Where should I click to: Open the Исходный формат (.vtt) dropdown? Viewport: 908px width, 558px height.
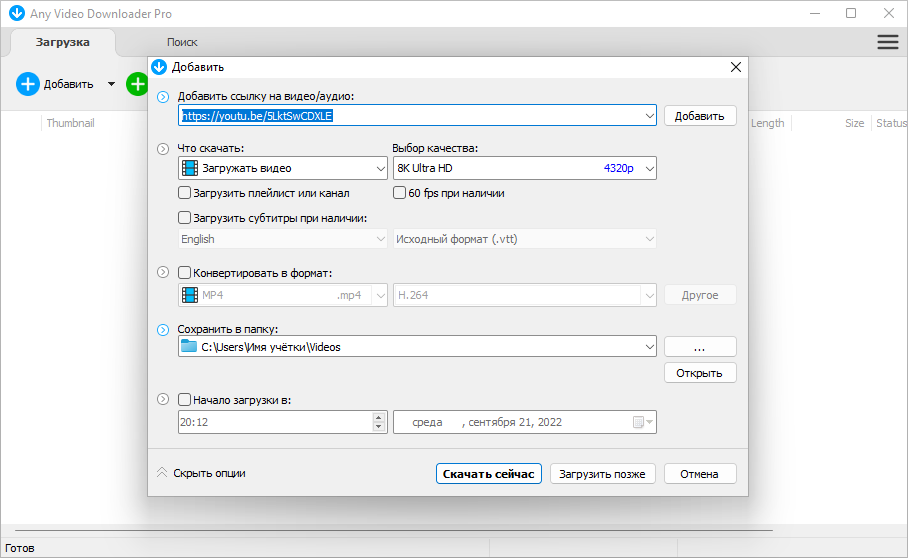(x=525, y=239)
